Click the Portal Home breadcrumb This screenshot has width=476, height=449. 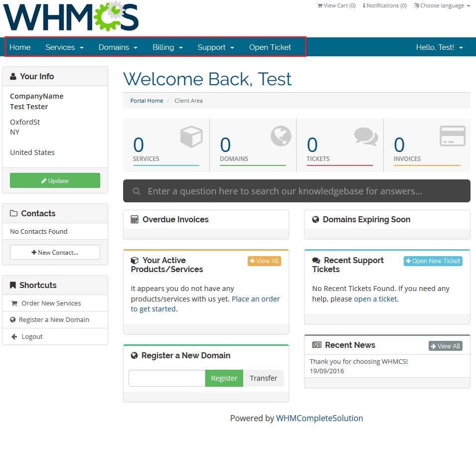pos(147,101)
